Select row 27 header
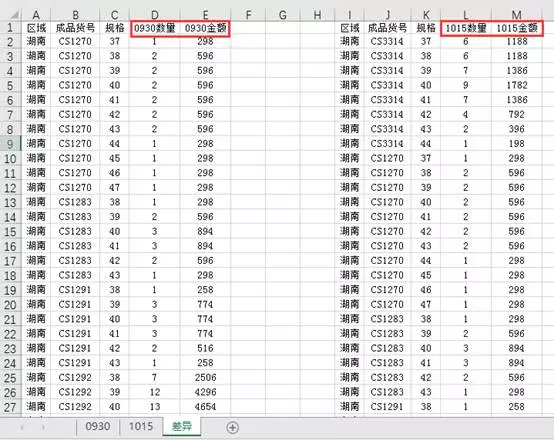Viewport: 554px width, 440px height. (10, 407)
